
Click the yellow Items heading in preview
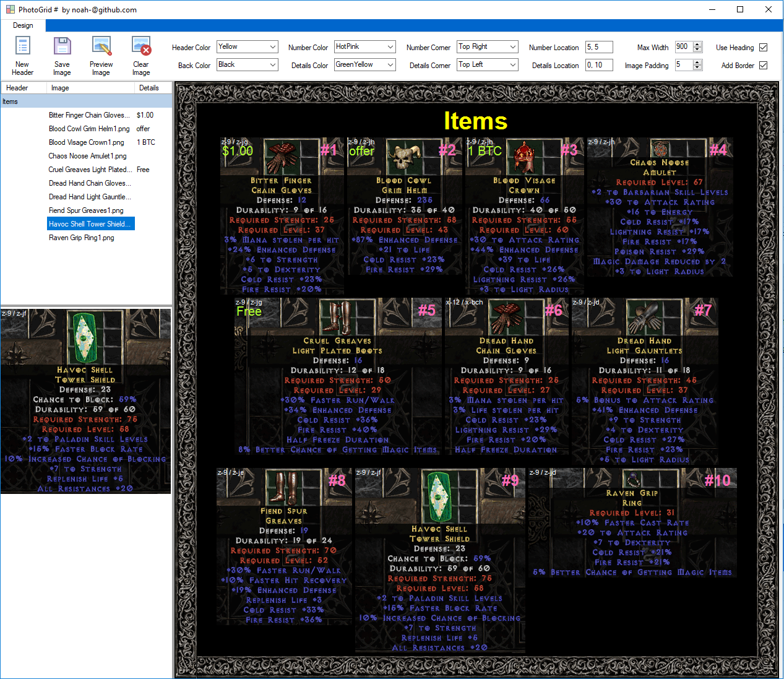click(x=475, y=121)
